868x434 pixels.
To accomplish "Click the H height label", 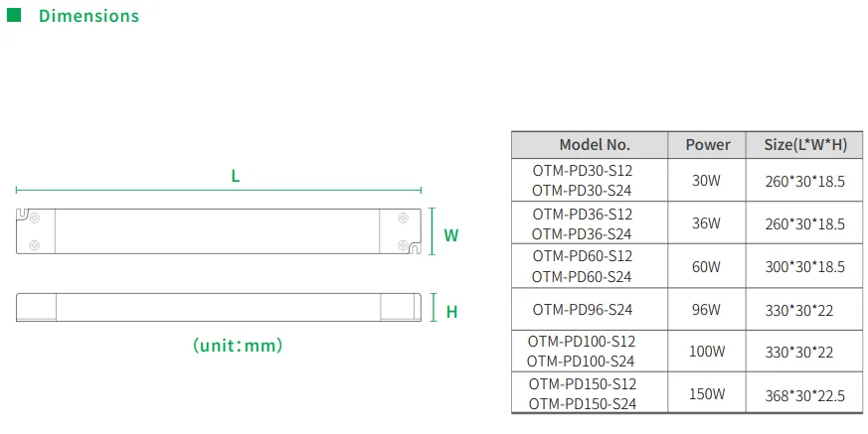I will click(x=451, y=311).
